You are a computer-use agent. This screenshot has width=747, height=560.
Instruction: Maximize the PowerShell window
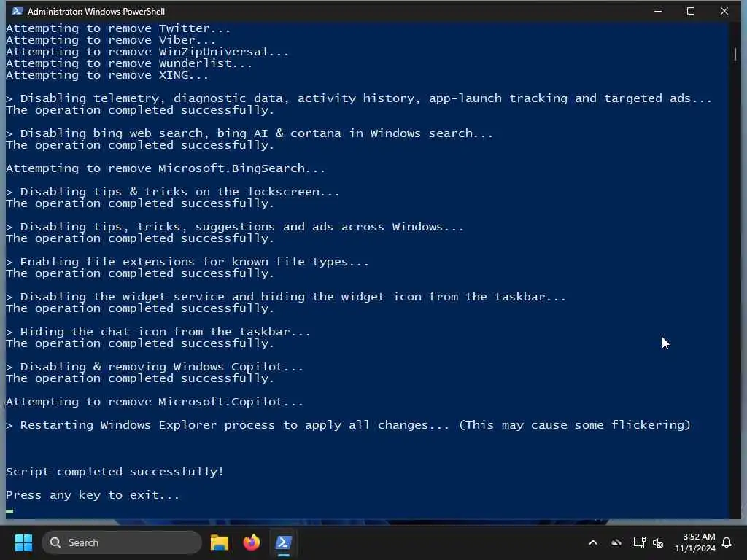pos(691,11)
